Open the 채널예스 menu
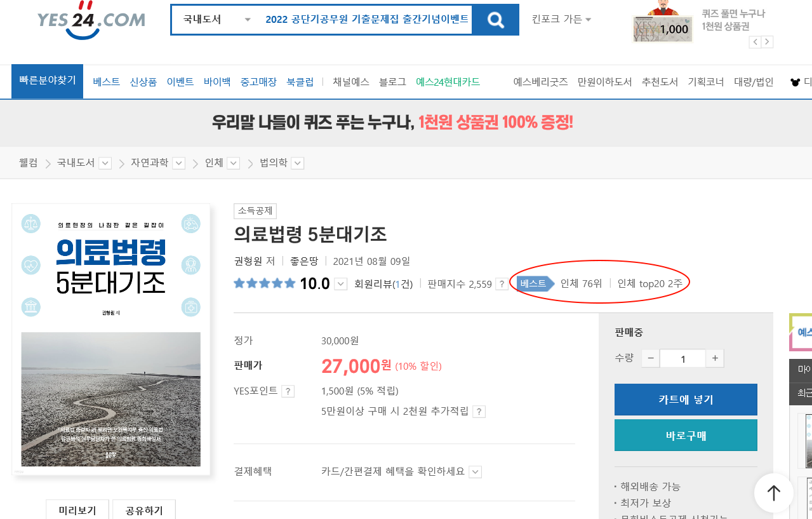Screen dimensions: 812x519 351,82
